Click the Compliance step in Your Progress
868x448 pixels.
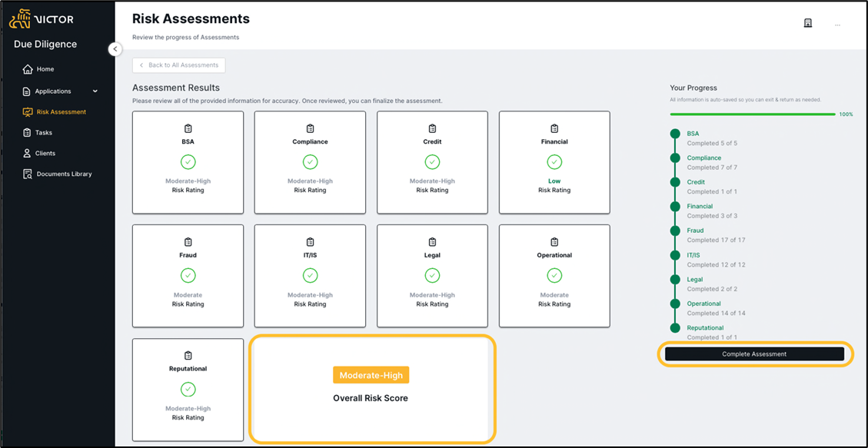pos(704,158)
